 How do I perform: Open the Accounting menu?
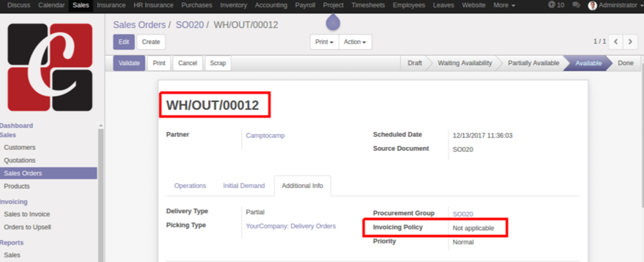click(x=271, y=5)
